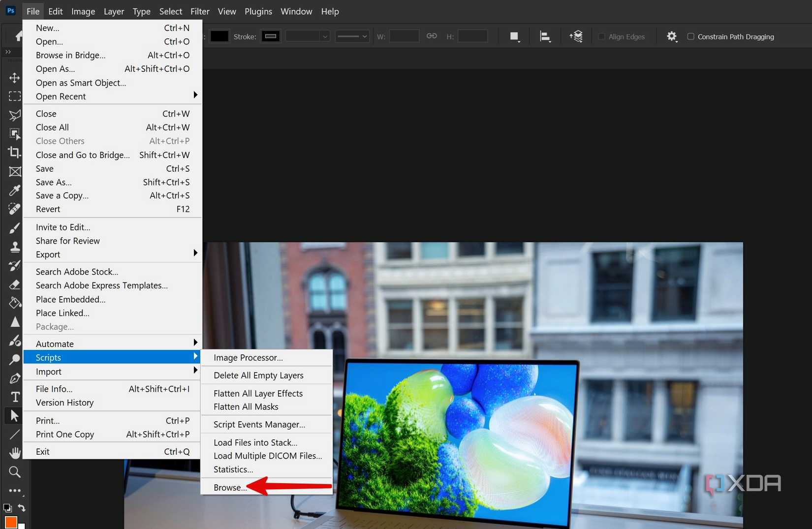Open the foreground color swatch
Screen dimensions: 812x529
[x=11, y=523]
